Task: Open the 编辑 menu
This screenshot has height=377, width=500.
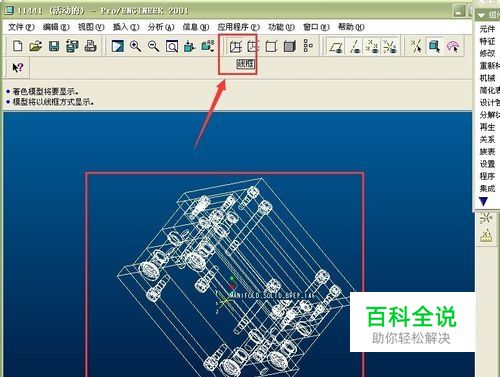Action: point(56,27)
